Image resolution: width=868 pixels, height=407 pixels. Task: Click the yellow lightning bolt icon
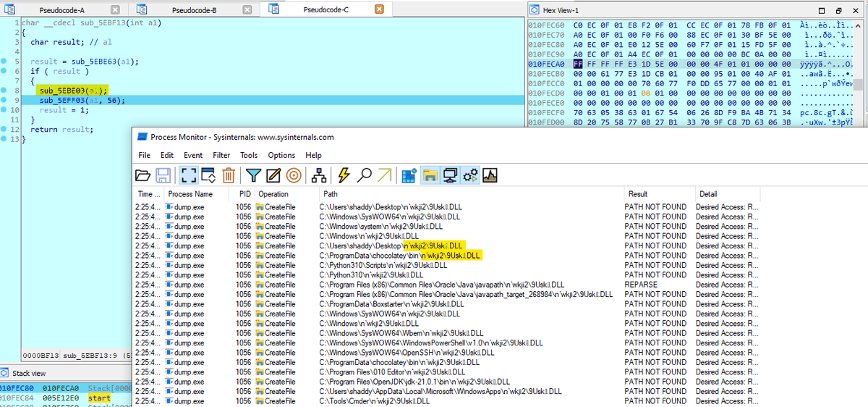pos(344,175)
